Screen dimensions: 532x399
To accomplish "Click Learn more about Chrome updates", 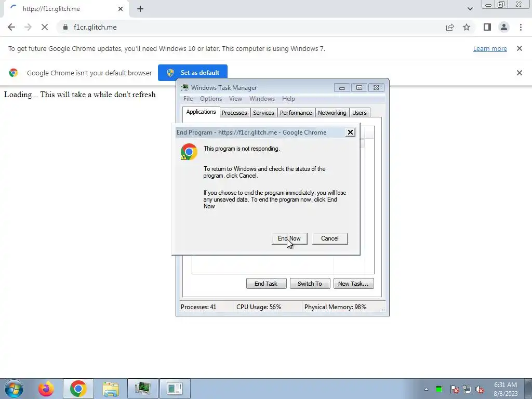I will [x=490, y=48].
